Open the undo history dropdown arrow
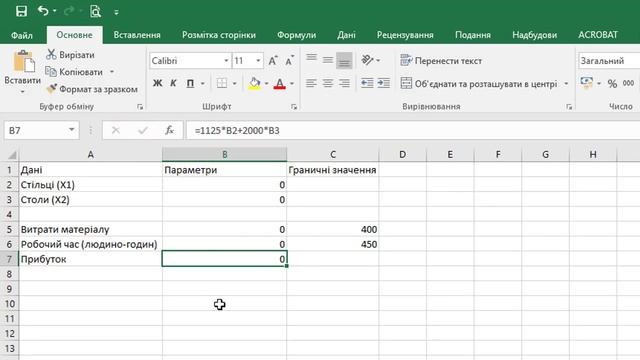 coord(55,11)
